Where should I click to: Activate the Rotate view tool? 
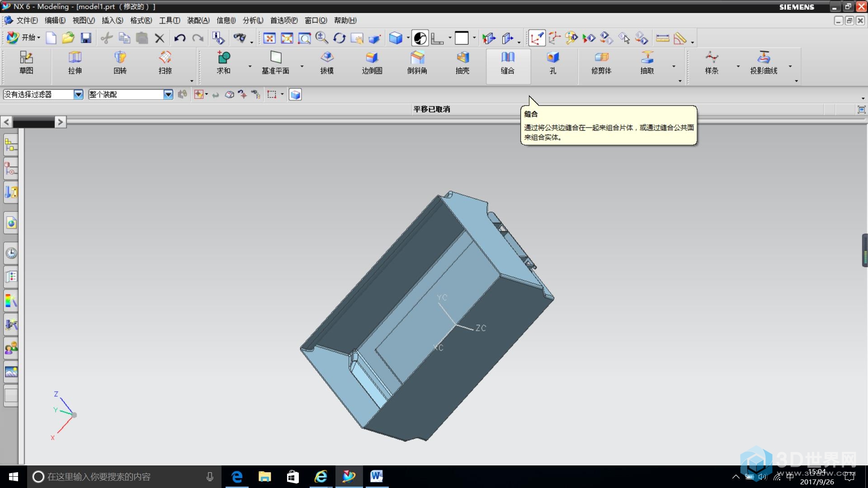click(x=340, y=38)
